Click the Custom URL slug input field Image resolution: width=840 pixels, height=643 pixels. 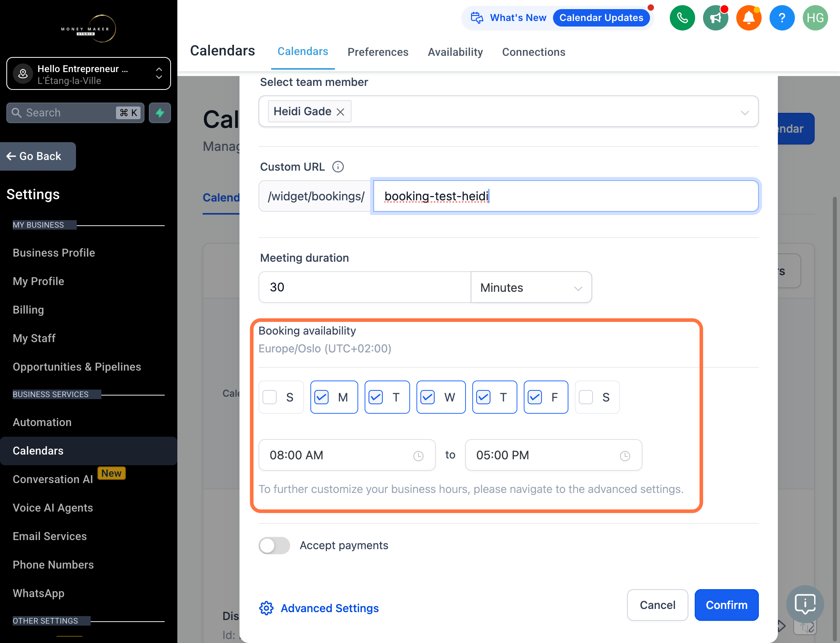tap(566, 196)
